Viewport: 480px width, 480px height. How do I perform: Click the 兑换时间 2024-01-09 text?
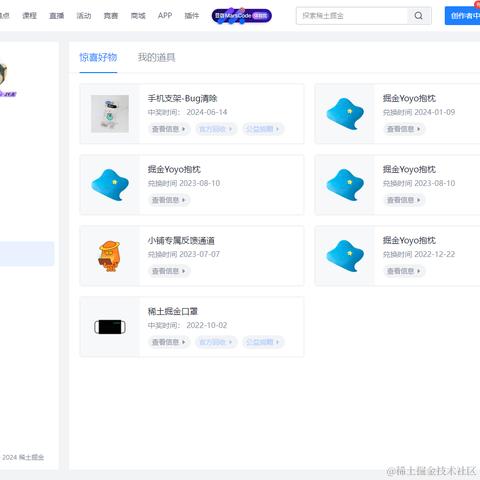pos(419,112)
